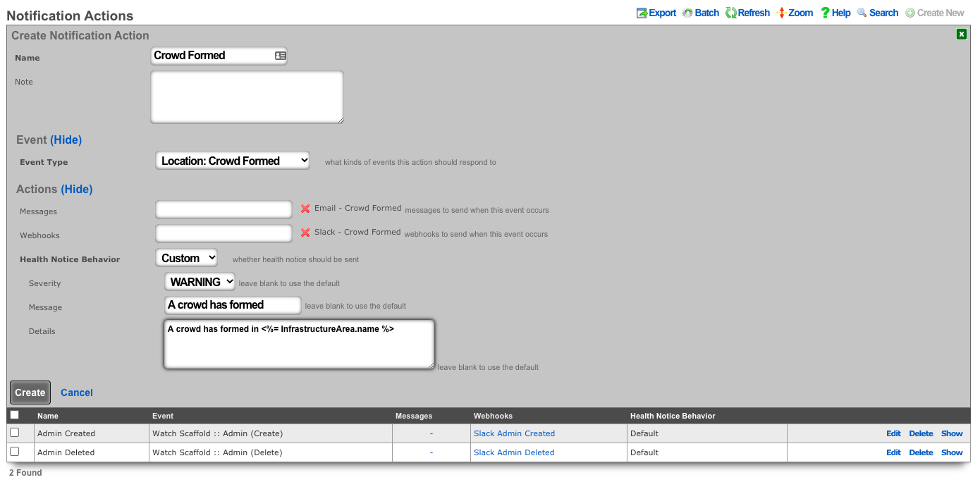Click the health notice Message field
Image resolution: width=980 pixels, height=482 pixels.
233,305
